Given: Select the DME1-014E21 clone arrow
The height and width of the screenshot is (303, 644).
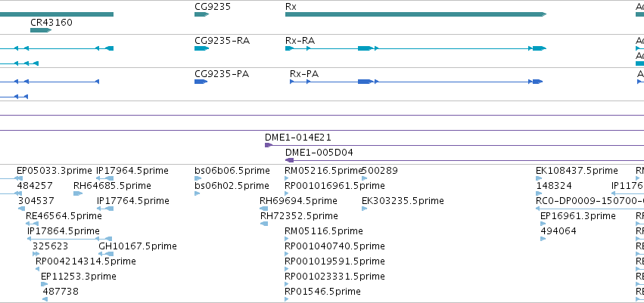Looking at the screenshot, I should click(269, 145).
